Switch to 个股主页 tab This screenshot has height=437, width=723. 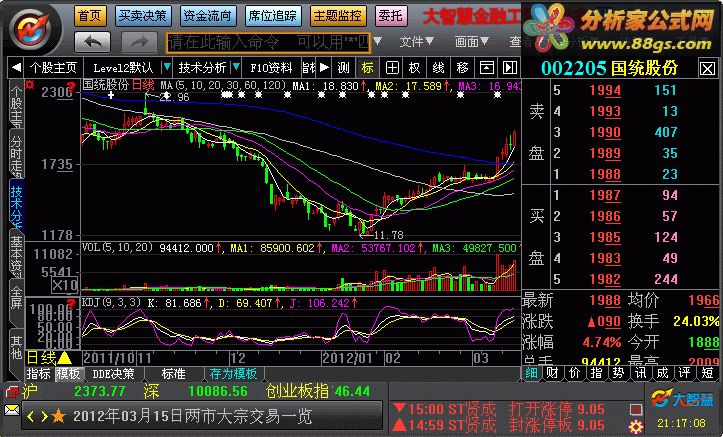pos(53,68)
